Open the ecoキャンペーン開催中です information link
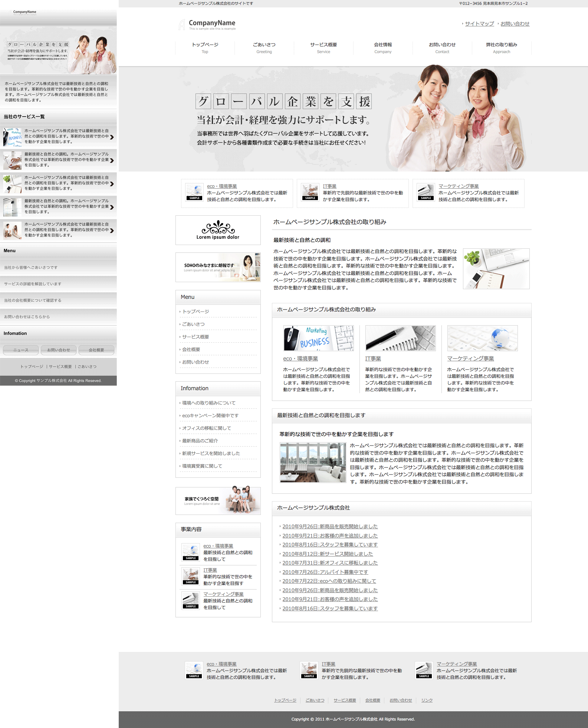This screenshot has height=728, width=588. coord(210,415)
